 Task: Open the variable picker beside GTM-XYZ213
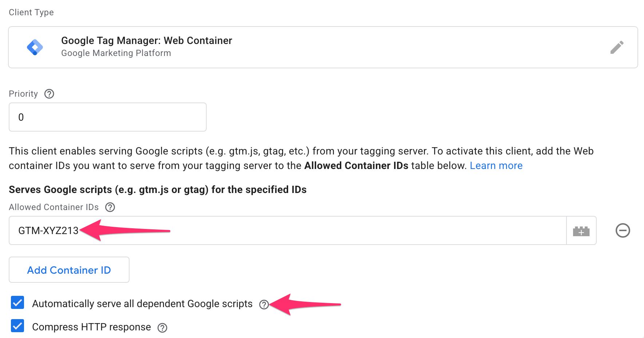[581, 231]
